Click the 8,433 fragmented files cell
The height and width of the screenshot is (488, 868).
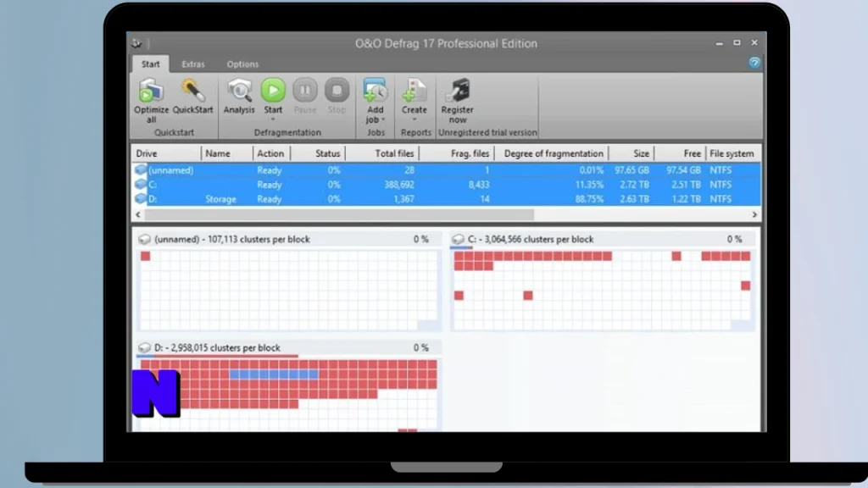478,185
